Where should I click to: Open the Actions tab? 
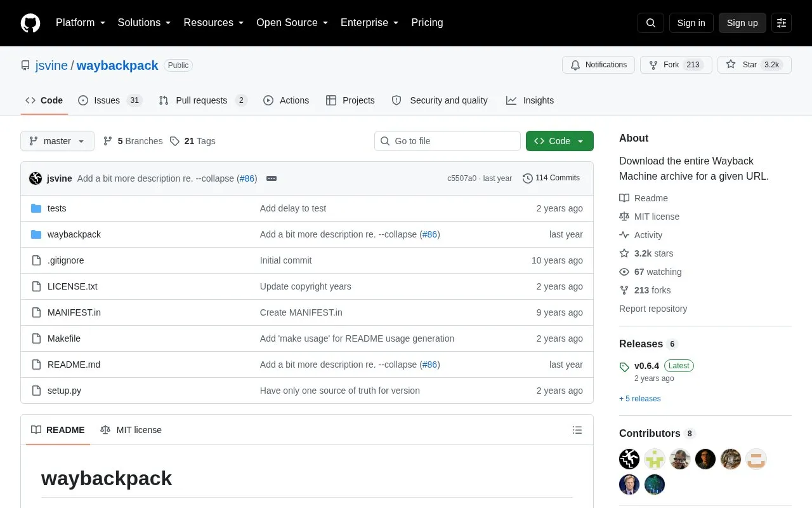point(286,100)
